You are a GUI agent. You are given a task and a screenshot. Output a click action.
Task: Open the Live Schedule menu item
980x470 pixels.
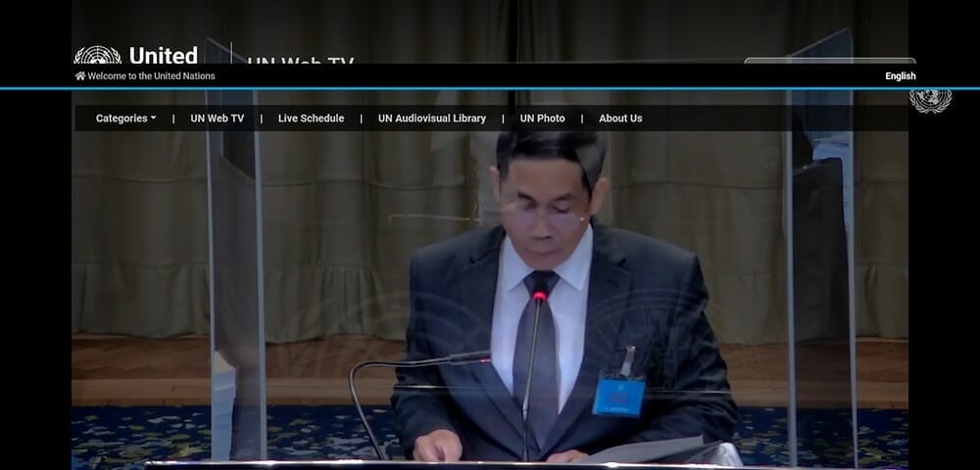point(311,118)
